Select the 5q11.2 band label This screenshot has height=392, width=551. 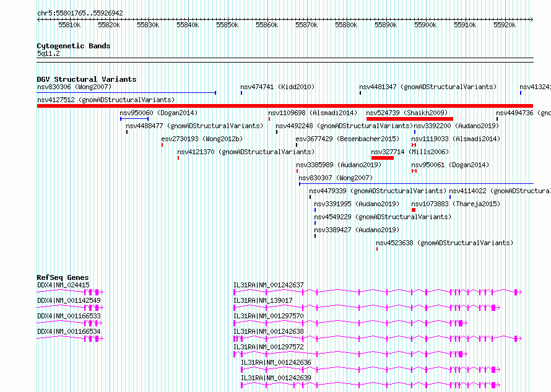(48, 53)
